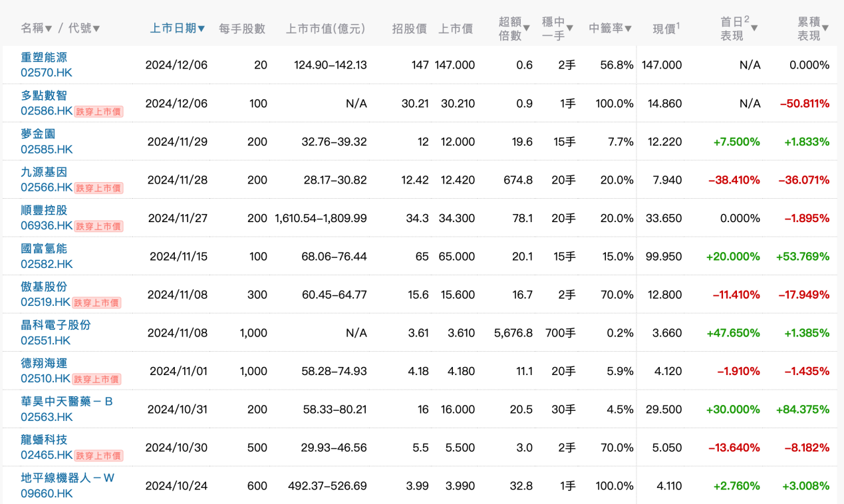
Task: Sort by 累積表現 column header
Action: pyautogui.click(x=813, y=29)
